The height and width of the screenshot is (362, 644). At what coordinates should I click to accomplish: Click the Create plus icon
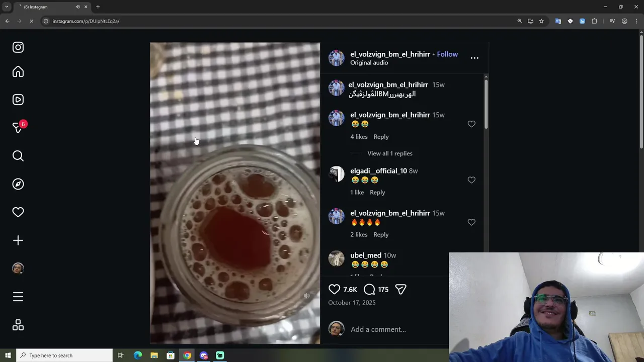tap(18, 240)
